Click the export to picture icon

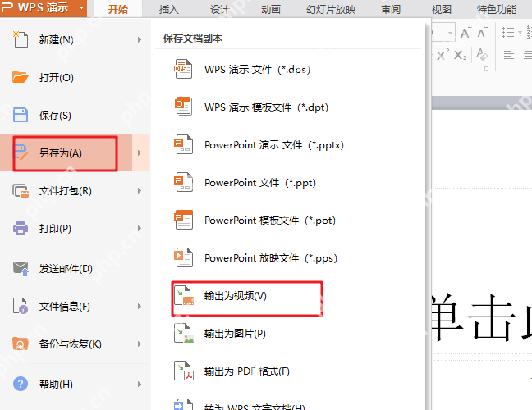pyautogui.click(x=184, y=333)
